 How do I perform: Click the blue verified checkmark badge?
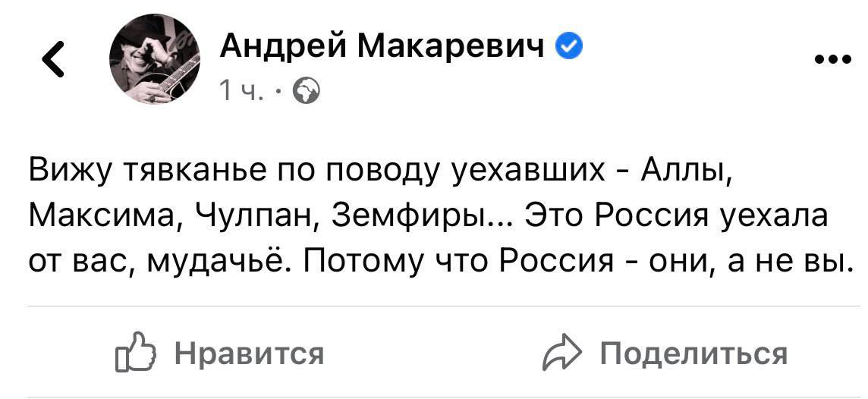pyautogui.click(x=568, y=48)
